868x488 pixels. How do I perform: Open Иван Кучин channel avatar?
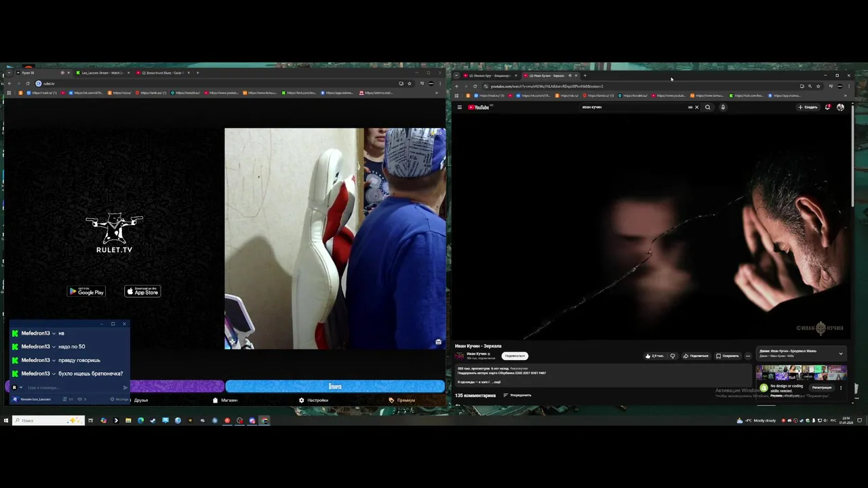point(460,356)
